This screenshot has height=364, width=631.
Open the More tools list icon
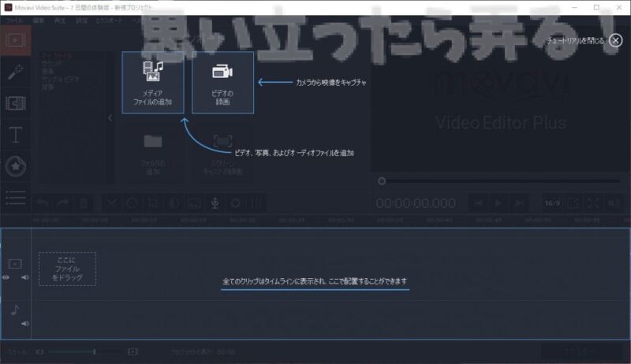pos(16,198)
